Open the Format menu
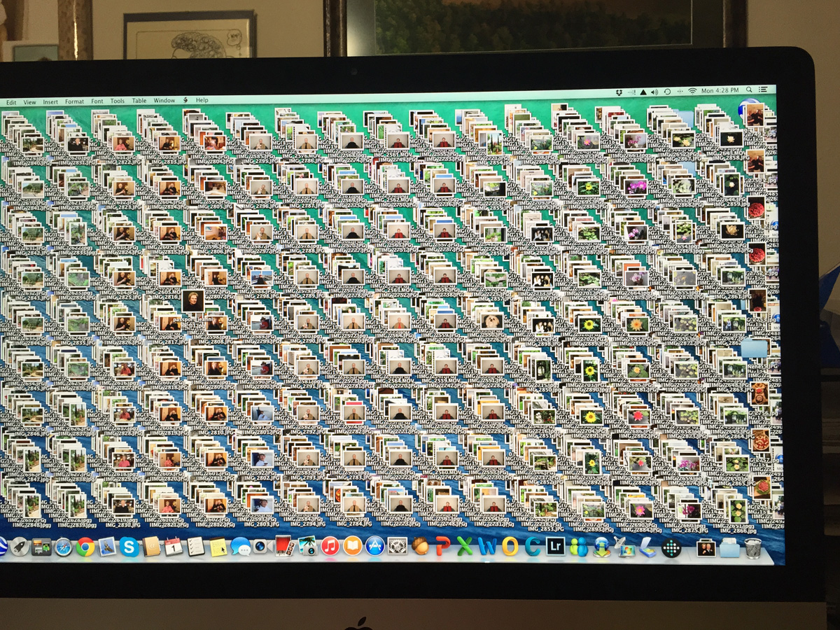The image size is (840, 630). click(74, 101)
